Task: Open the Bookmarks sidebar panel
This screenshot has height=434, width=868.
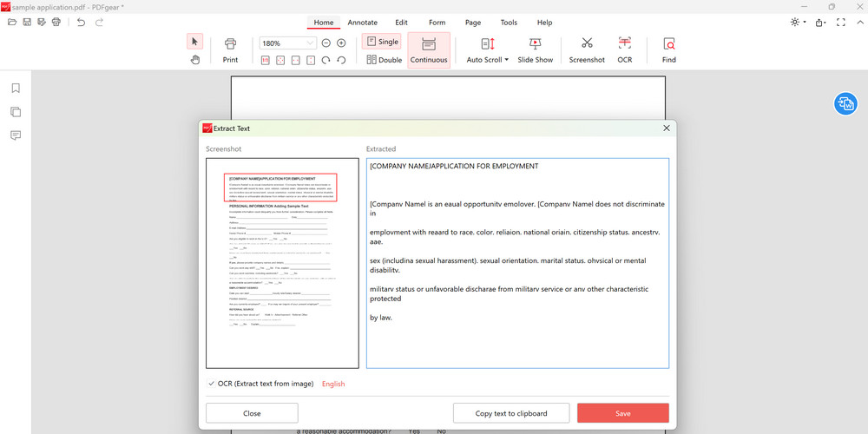Action: (x=16, y=88)
